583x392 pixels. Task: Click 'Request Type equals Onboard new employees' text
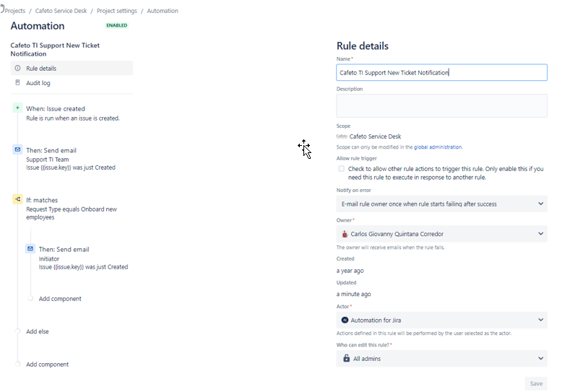pyautogui.click(x=72, y=213)
